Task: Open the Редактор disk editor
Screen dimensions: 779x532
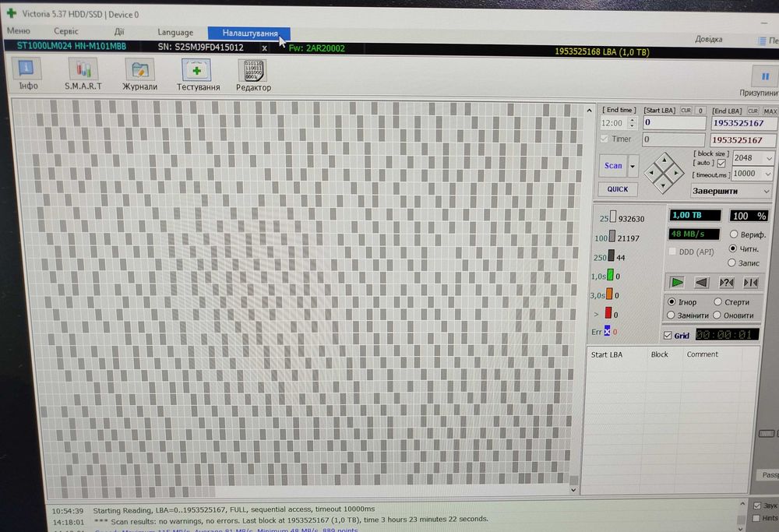Action: 253,76
